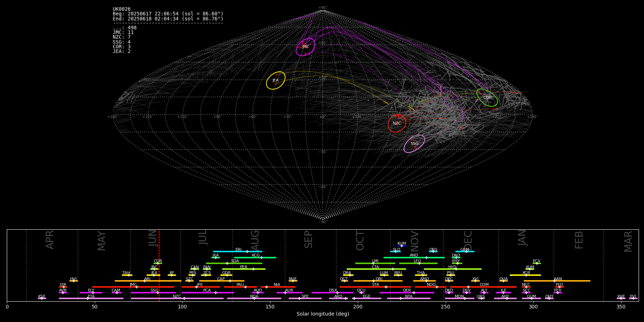Click the ORI orange shower bar
The image size is (644, 322).
[x=378, y=281]
